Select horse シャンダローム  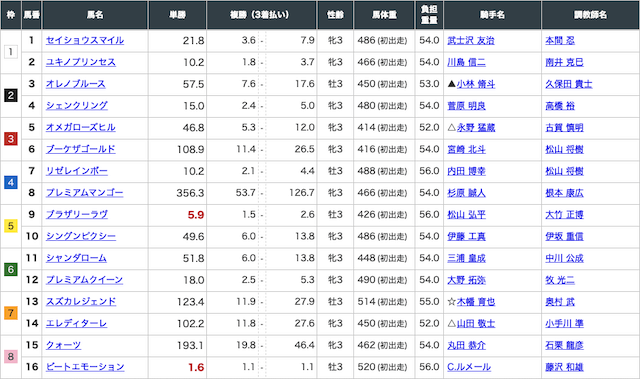pyautogui.click(x=76, y=258)
